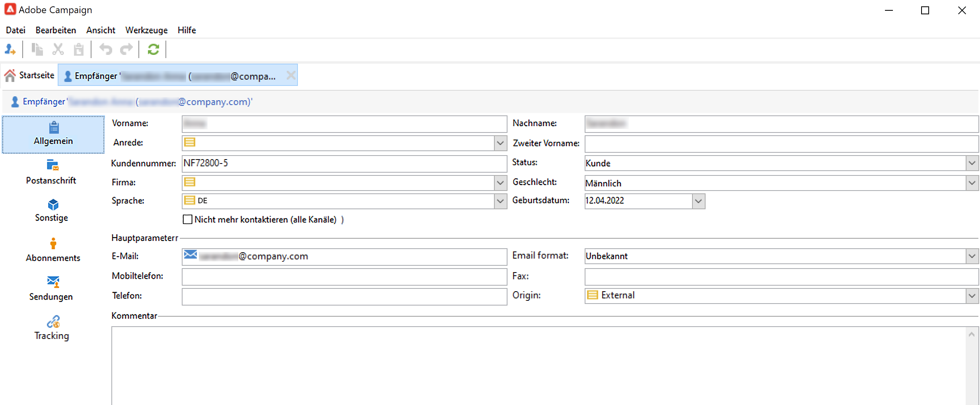Expand the Status dropdown
980x405 pixels.
pos(972,163)
